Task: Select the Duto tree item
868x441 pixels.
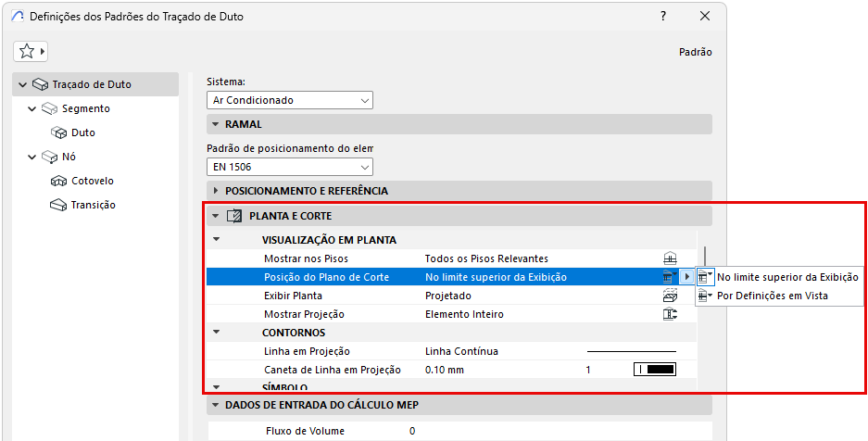Action: (83, 132)
